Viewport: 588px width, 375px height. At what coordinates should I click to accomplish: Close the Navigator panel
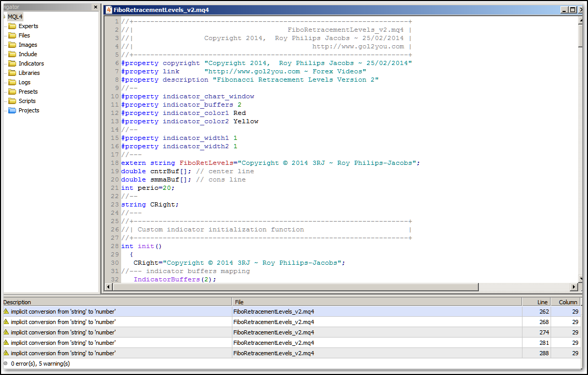[x=95, y=7]
